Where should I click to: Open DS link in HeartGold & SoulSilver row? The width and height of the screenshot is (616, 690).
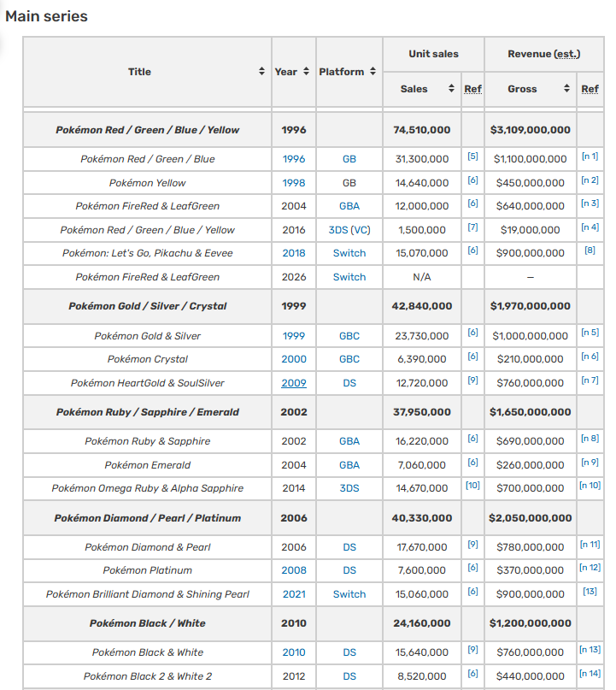pos(349,383)
